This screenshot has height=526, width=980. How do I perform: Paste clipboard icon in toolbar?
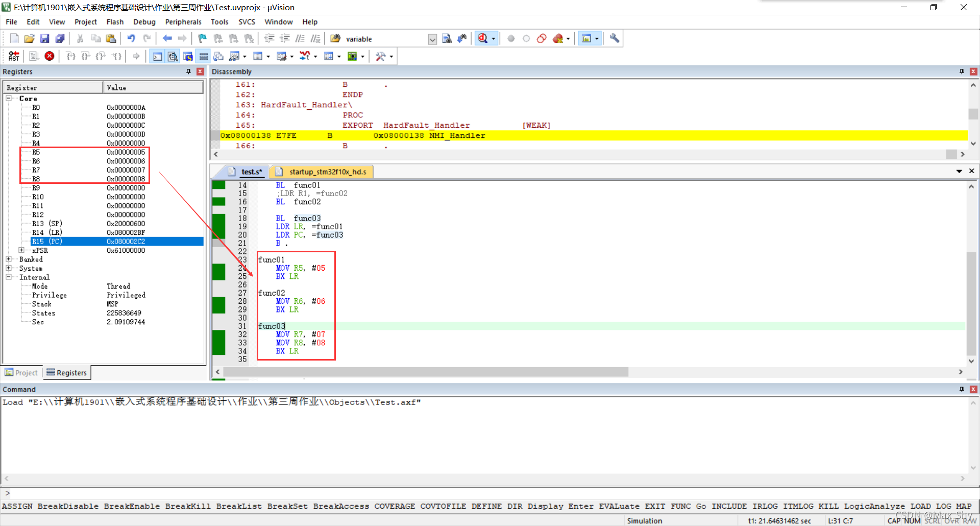click(111, 38)
